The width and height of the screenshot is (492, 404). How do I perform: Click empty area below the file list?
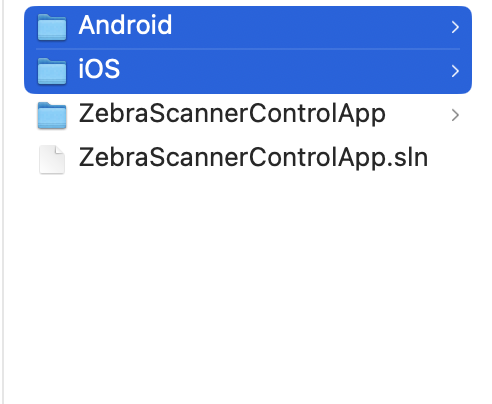coord(247,283)
